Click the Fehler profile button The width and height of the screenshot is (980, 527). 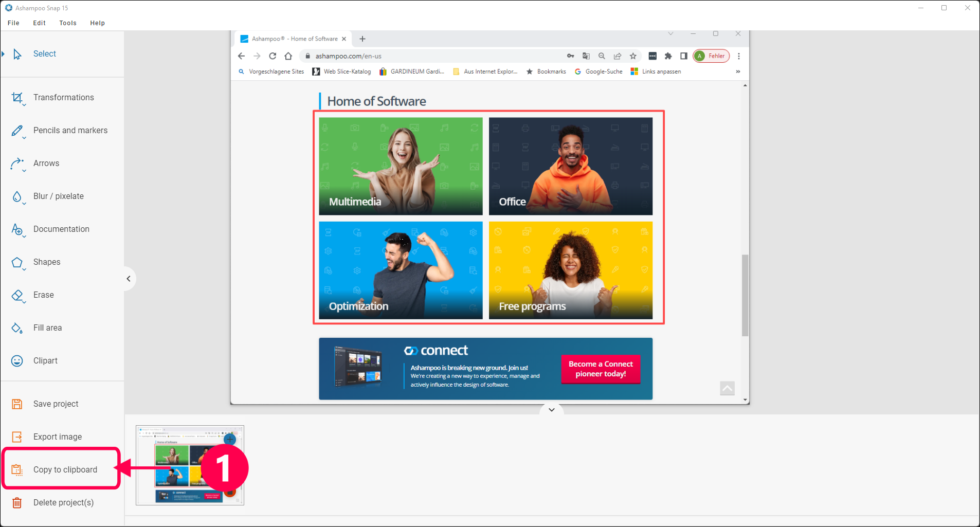point(711,56)
